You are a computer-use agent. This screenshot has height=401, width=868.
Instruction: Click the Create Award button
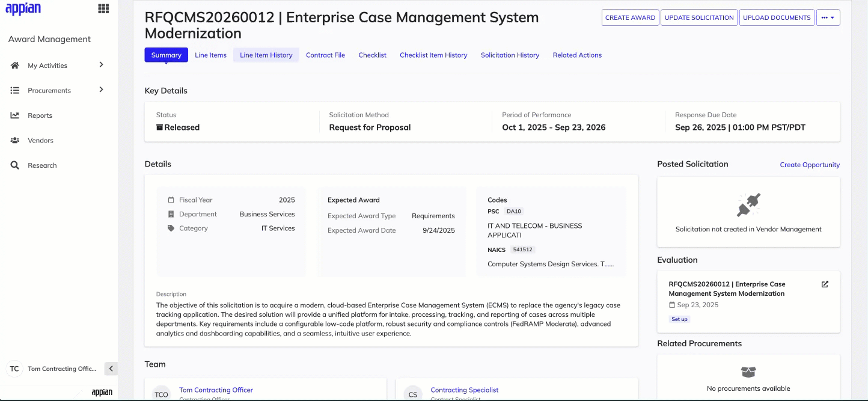pyautogui.click(x=630, y=17)
